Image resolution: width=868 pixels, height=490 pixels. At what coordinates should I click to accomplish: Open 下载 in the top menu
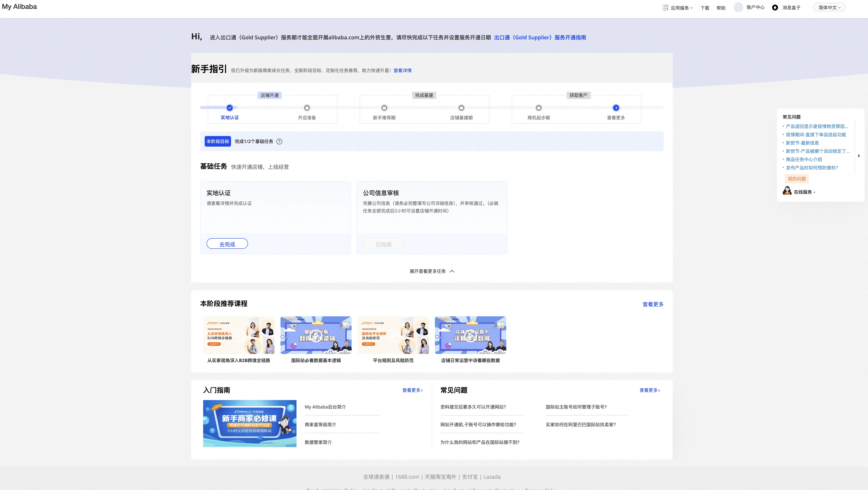(705, 8)
